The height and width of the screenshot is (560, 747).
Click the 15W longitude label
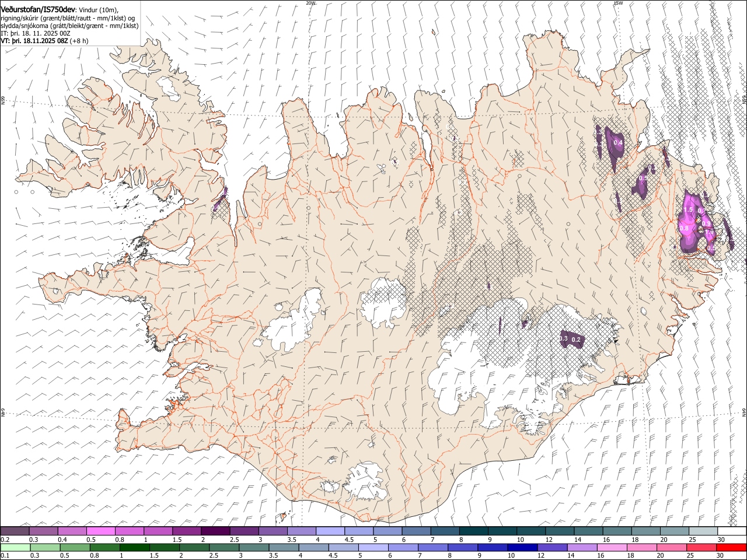(618, 3)
